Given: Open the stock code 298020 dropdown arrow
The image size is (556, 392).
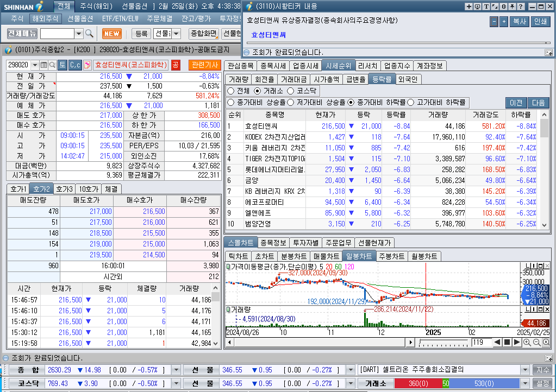Looking at the screenshot, I should click(x=35, y=65).
